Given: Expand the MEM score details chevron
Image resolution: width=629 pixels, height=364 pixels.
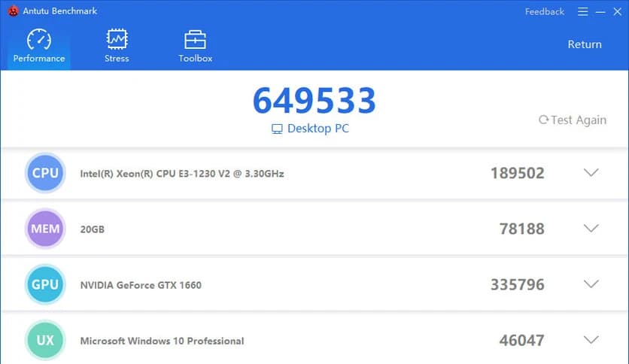Looking at the screenshot, I should pyautogui.click(x=591, y=228).
